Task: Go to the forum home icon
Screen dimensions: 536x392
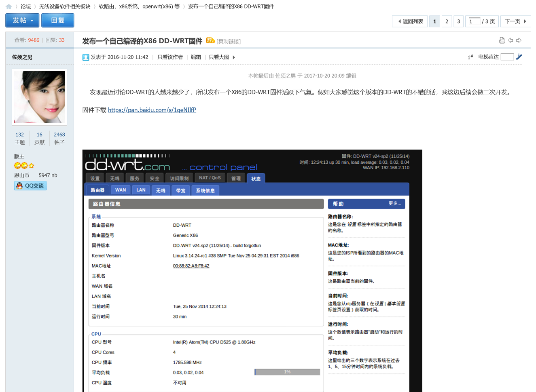Action: (x=8, y=6)
